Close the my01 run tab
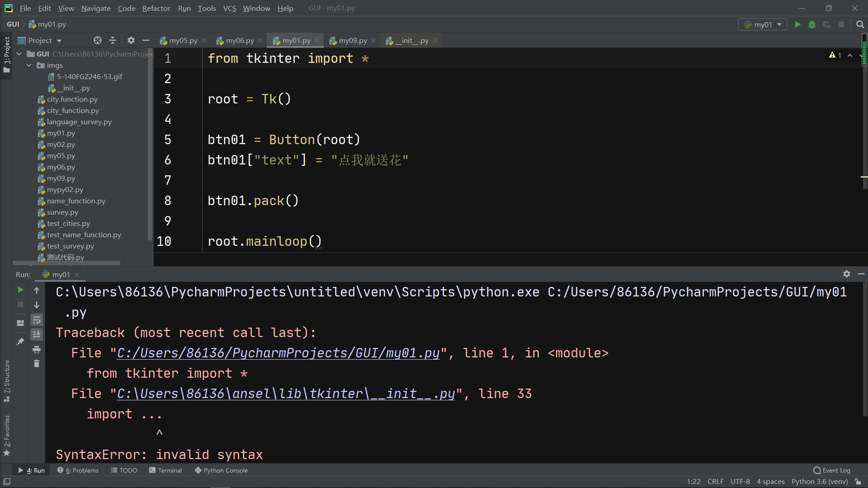The width and height of the screenshot is (868, 488). coord(77,274)
